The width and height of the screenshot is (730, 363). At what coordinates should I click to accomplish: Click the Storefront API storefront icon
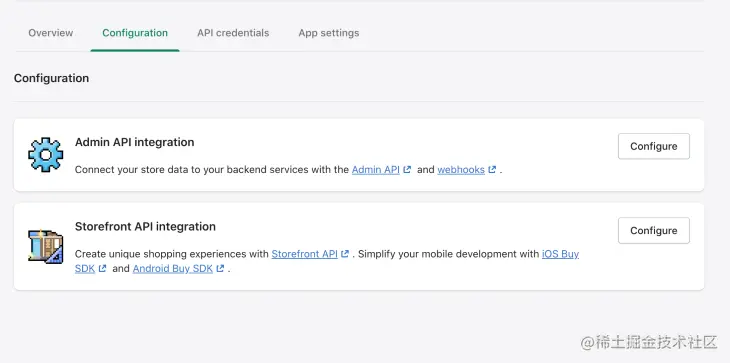click(x=46, y=247)
